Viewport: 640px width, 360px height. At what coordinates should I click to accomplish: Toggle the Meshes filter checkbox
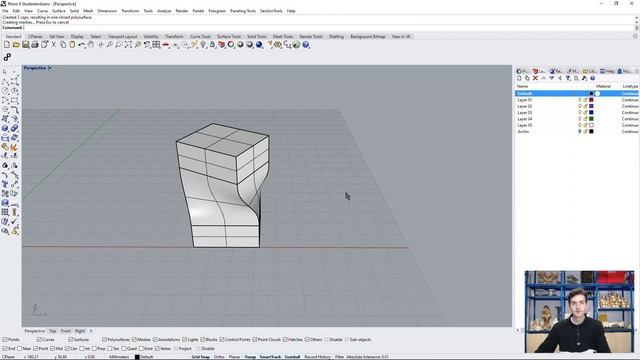pyautogui.click(x=134, y=340)
